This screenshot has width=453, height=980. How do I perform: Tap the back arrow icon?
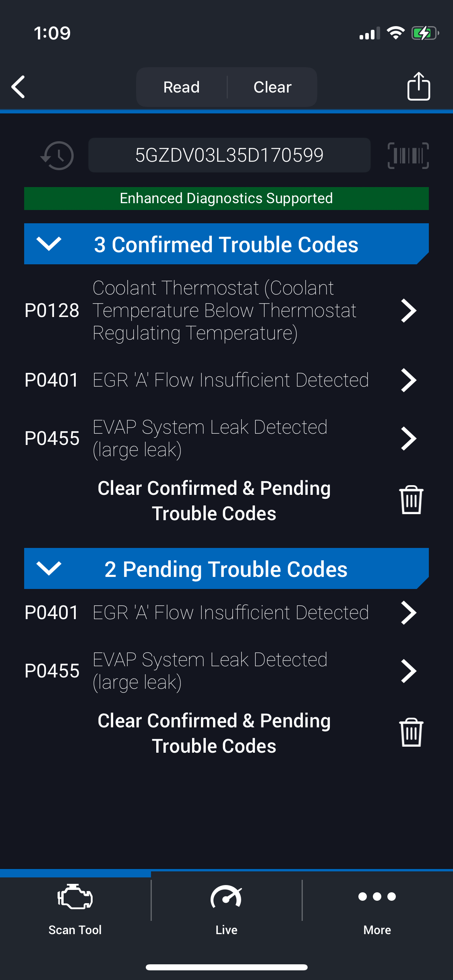pyautogui.click(x=19, y=87)
